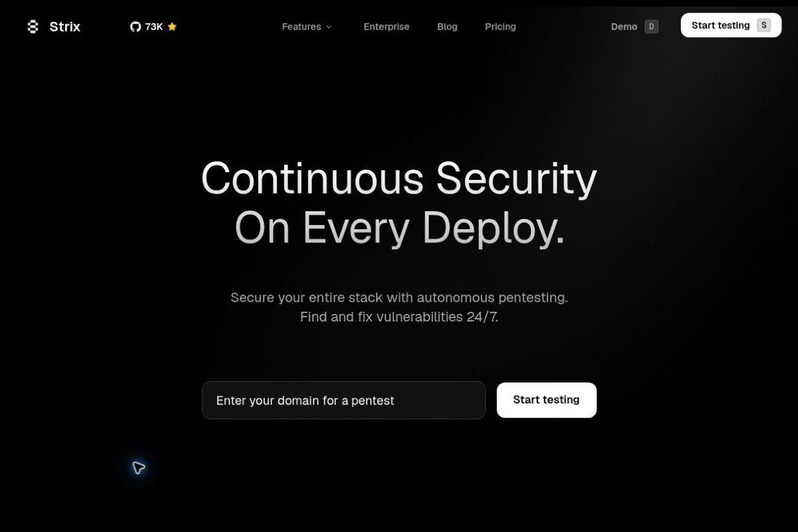Click the yellow star icon
Screen dimensions: 798x532
click(x=172, y=27)
